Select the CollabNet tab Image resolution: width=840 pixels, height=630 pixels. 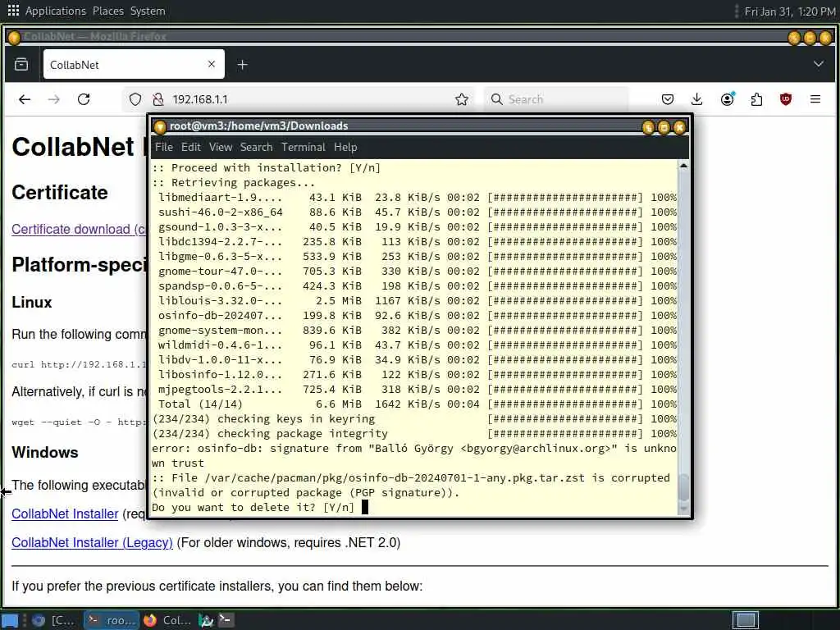point(134,65)
